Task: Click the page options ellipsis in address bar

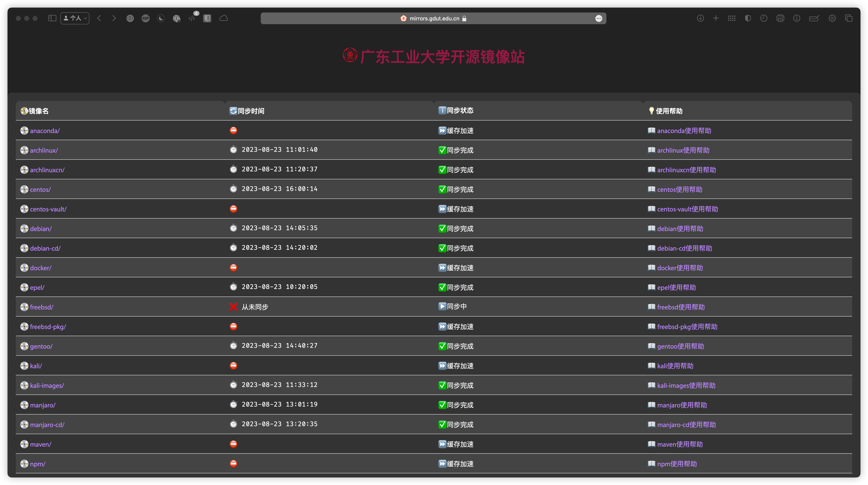Action: [x=599, y=19]
